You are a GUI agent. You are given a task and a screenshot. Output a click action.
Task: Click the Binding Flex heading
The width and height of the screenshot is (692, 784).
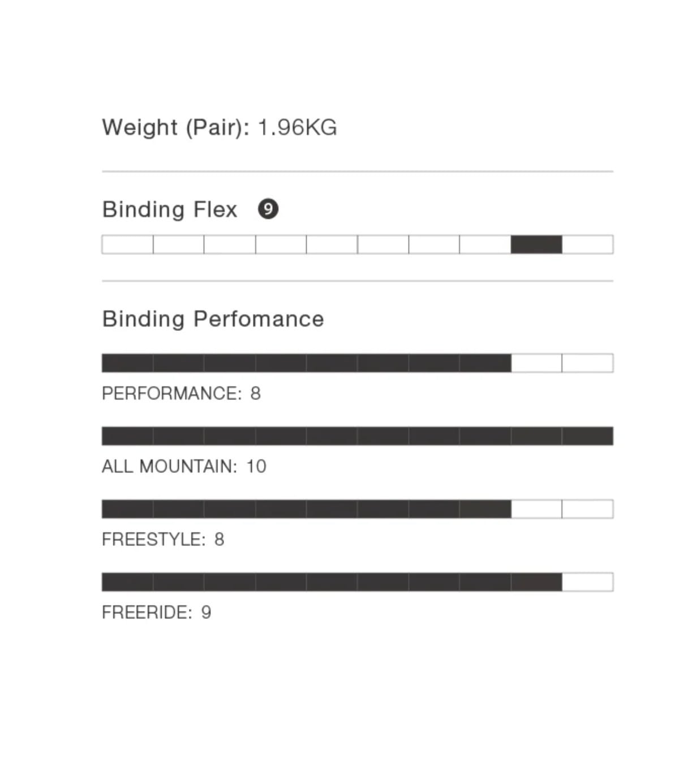point(170,209)
